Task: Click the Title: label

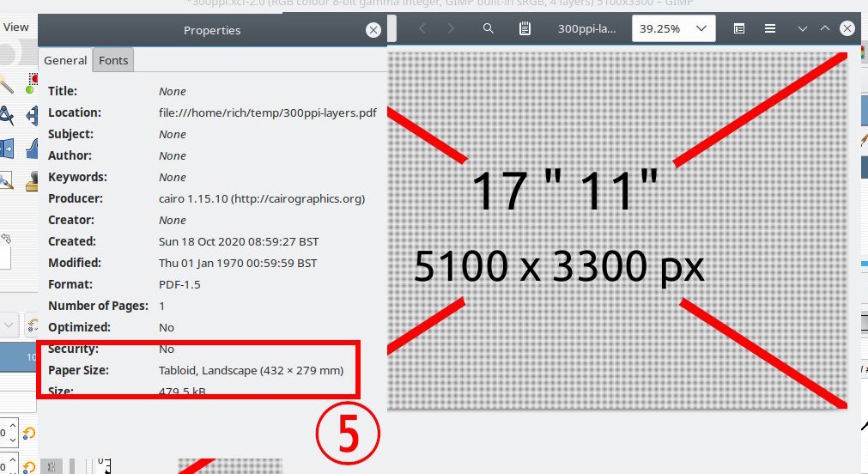Action: coord(63,91)
